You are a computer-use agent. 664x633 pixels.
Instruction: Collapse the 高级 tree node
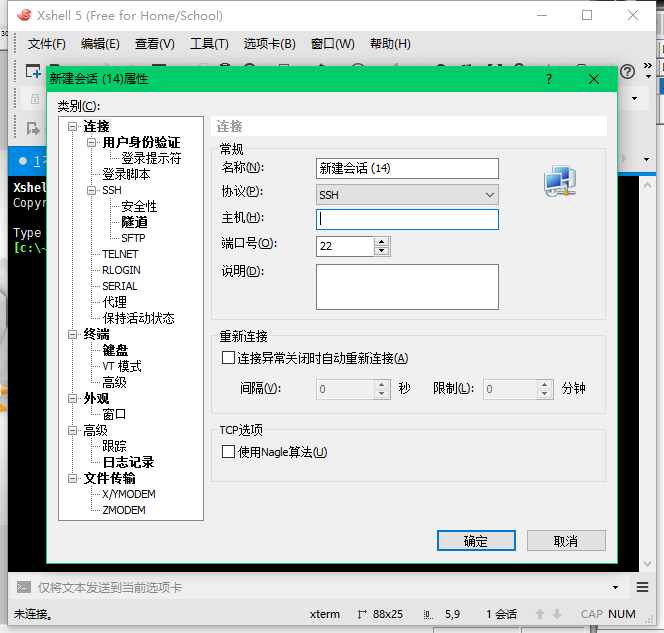(73, 431)
